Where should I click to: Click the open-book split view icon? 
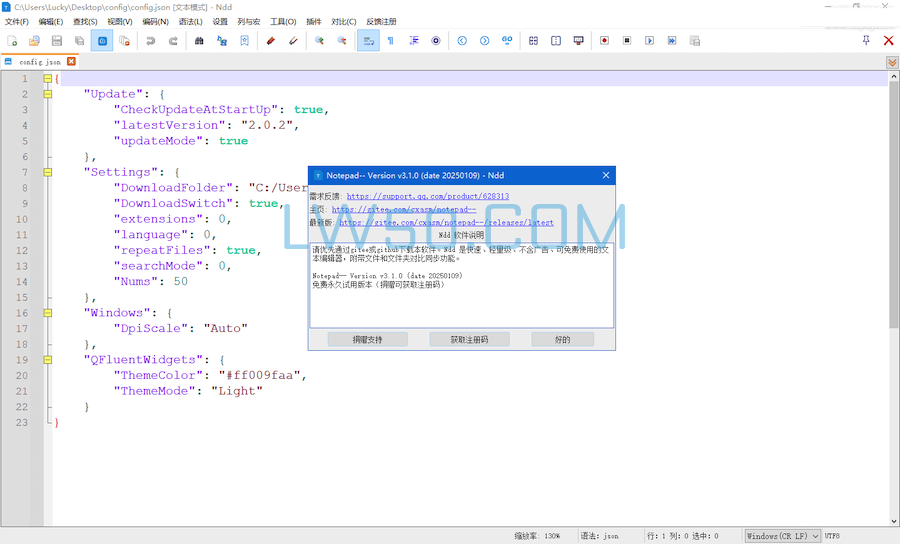pos(556,41)
